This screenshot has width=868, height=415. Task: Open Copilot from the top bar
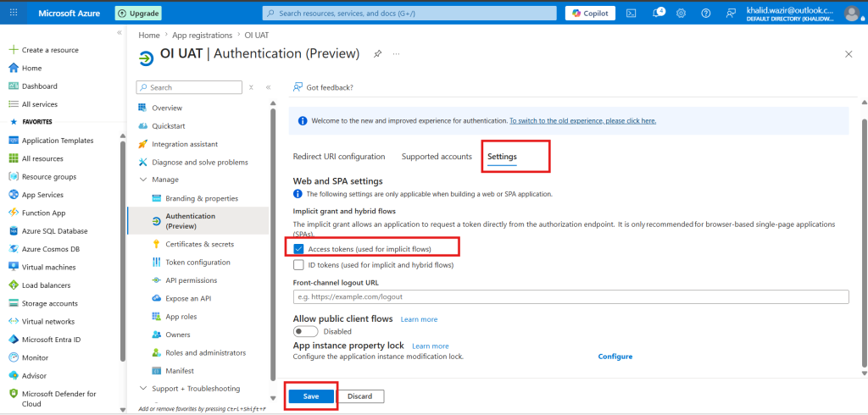[x=590, y=14]
